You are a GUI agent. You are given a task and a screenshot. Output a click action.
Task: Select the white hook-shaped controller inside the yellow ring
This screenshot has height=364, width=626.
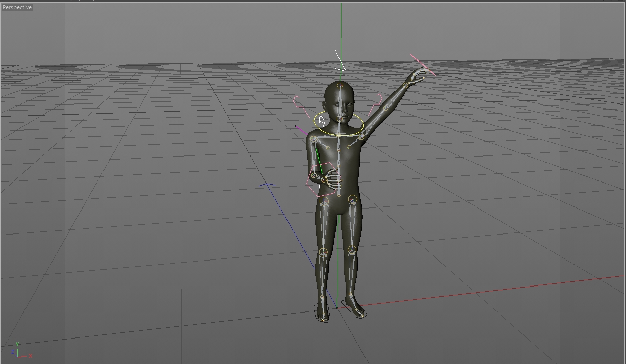click(x=322, y=121)
